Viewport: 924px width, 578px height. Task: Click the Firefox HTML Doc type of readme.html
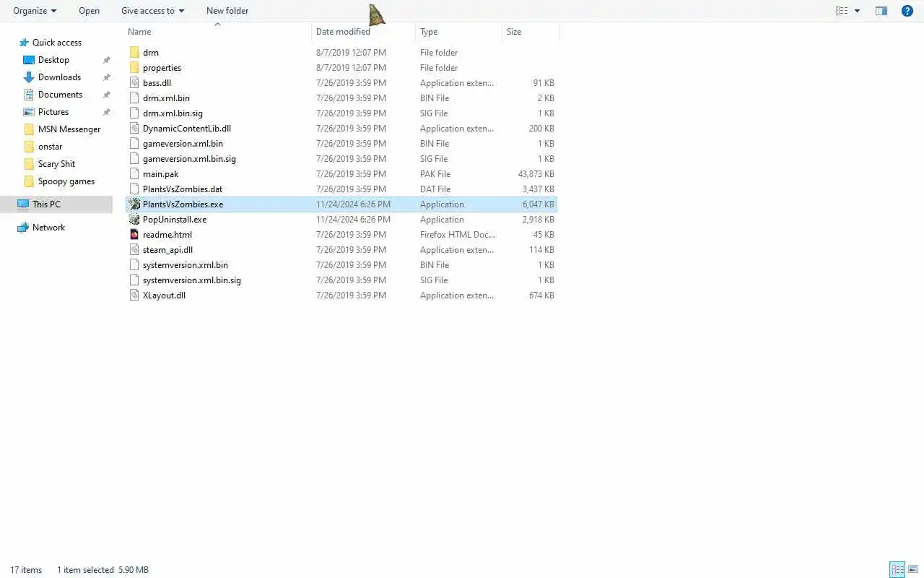(x=457, y=235)
